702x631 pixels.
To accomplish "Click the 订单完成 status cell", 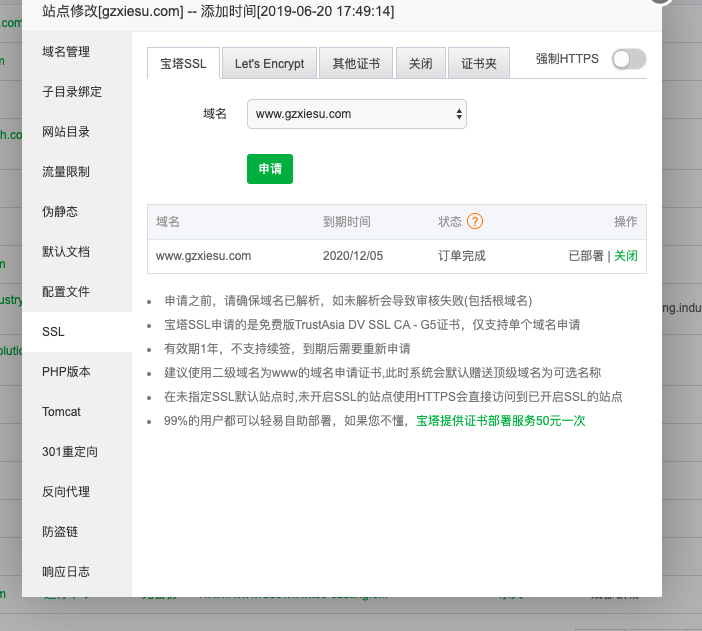I will point(462,256).
